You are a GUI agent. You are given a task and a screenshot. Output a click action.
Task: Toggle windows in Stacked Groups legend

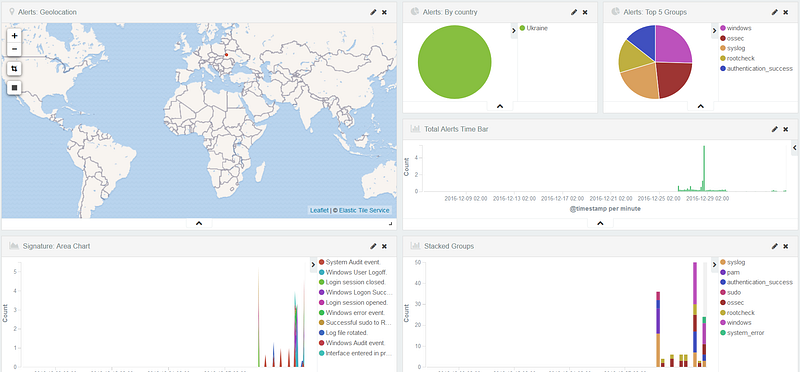[x=735, y=323]
